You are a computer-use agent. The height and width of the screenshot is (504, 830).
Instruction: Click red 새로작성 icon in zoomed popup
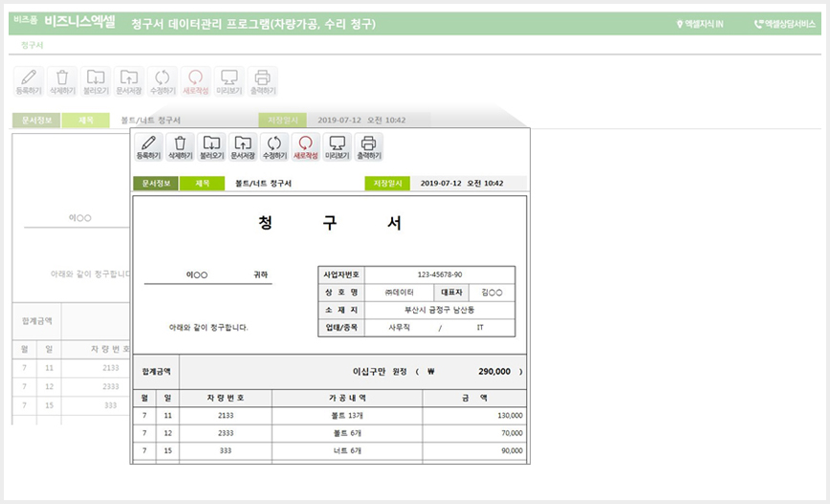[x=305, y=146]
